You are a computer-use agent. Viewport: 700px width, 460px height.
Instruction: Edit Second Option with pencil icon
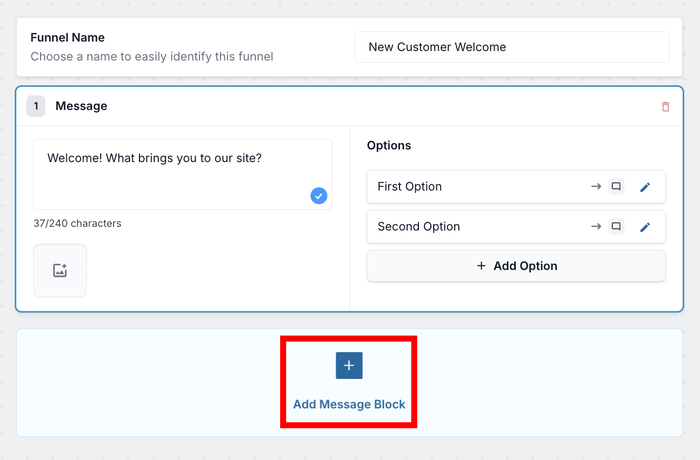645,227
